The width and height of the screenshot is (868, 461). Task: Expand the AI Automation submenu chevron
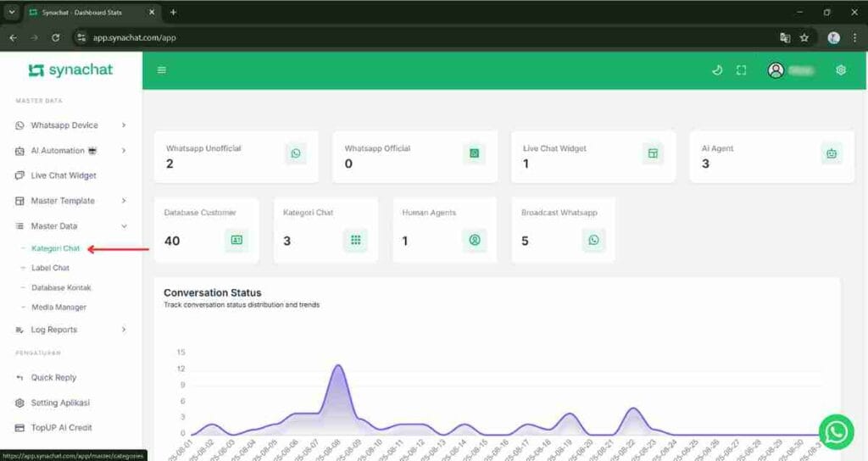[124, 151]
